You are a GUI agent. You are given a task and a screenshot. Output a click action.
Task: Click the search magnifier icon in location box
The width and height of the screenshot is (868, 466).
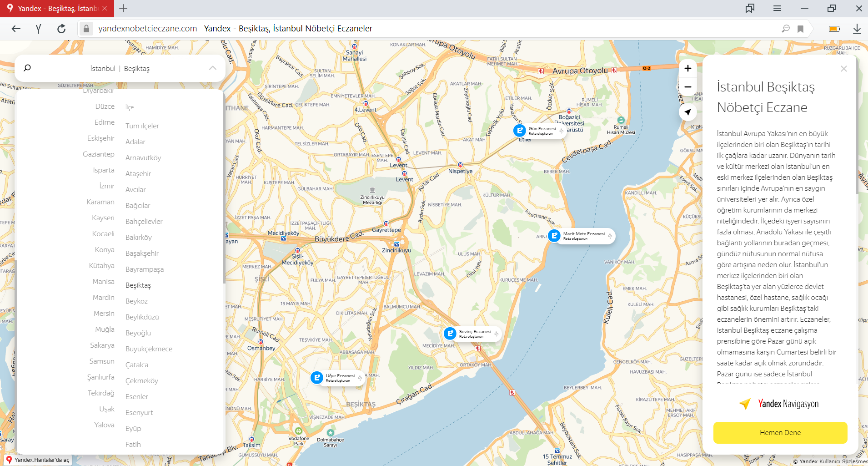point(27,68)
